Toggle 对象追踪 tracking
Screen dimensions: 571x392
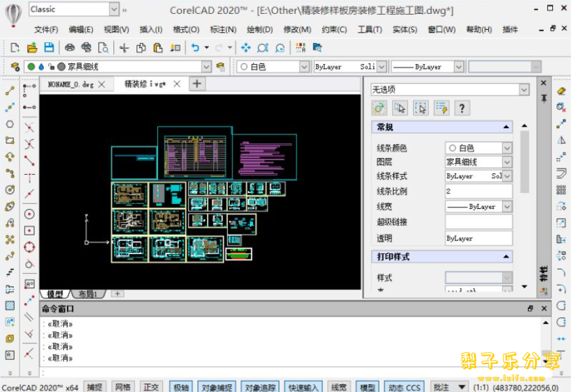pos(260,387)
